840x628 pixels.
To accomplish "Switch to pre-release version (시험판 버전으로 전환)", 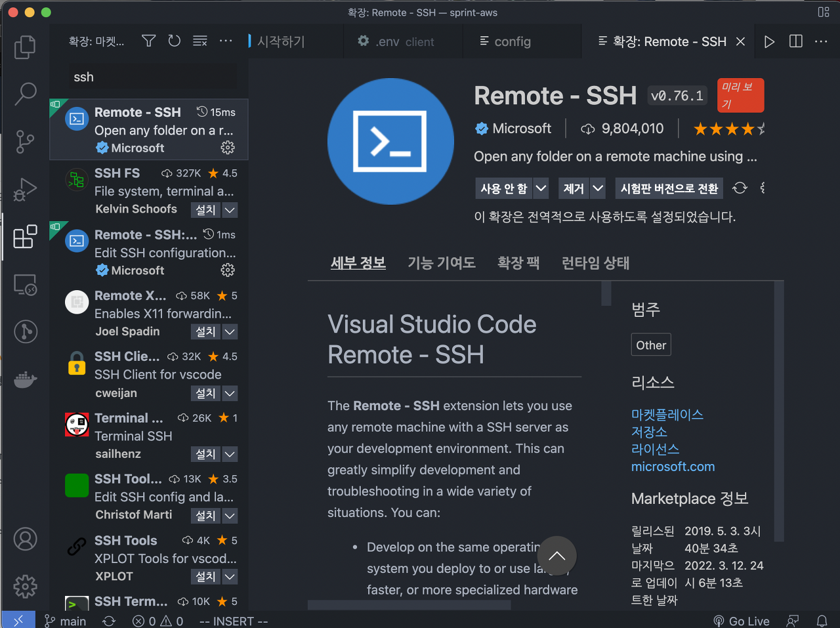I will (x=669, y=189).
